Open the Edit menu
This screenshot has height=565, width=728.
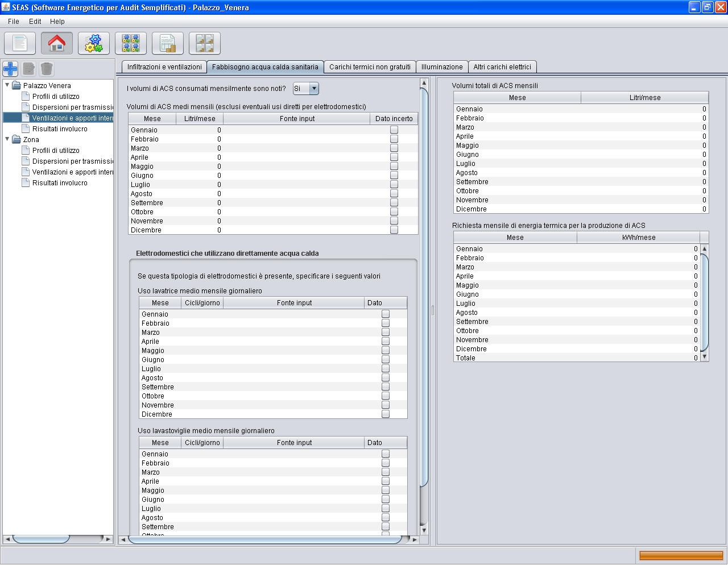pos(35,22)
